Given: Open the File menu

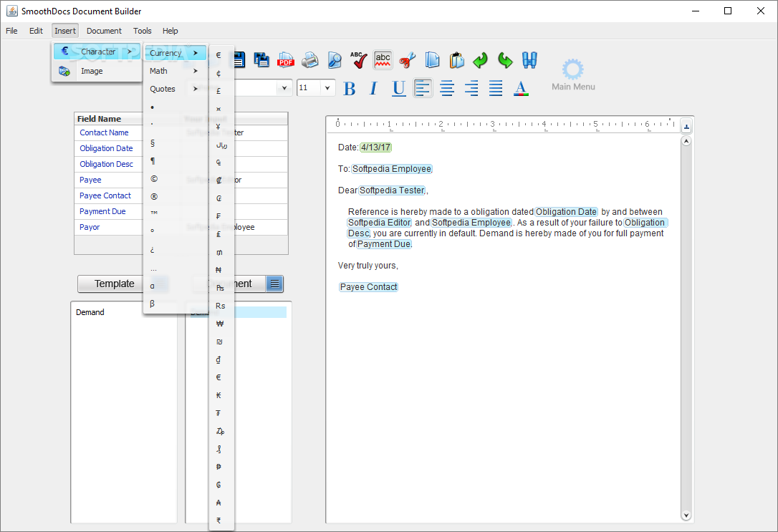Looking at the screenshot, I should pos(11,31).
